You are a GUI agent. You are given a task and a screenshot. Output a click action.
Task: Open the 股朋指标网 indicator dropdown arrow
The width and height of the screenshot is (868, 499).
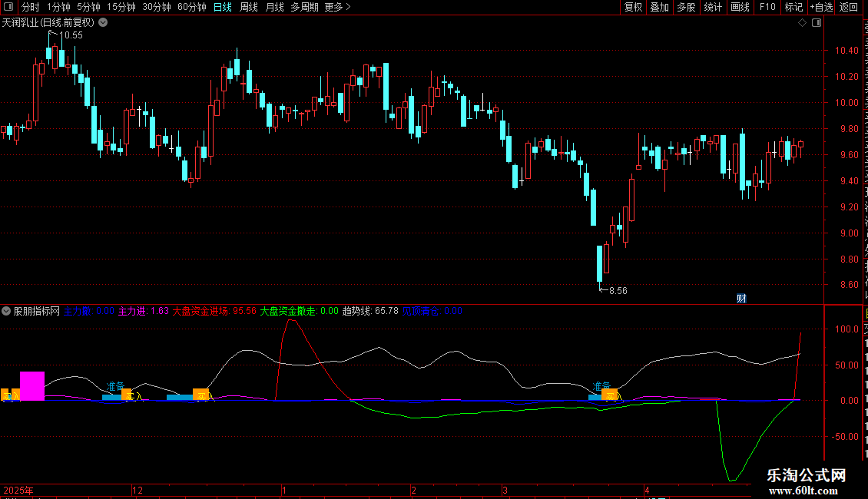tap(6, 311)
